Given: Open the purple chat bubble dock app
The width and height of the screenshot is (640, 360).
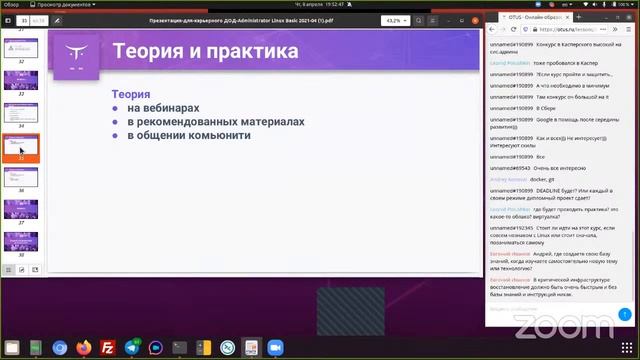Looking at the screenshot, I should (x=156, y=348).
